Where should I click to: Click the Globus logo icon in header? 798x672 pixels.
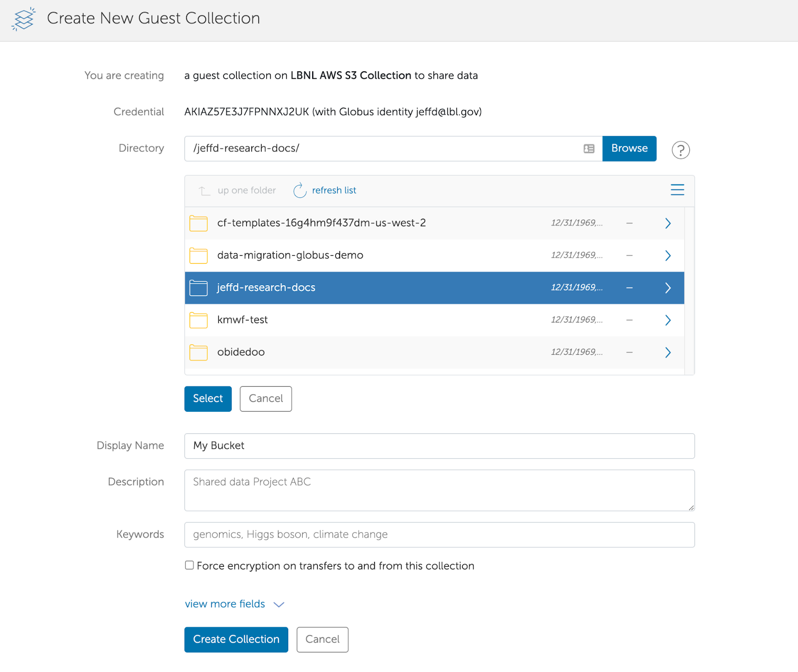tap(23, 19)
